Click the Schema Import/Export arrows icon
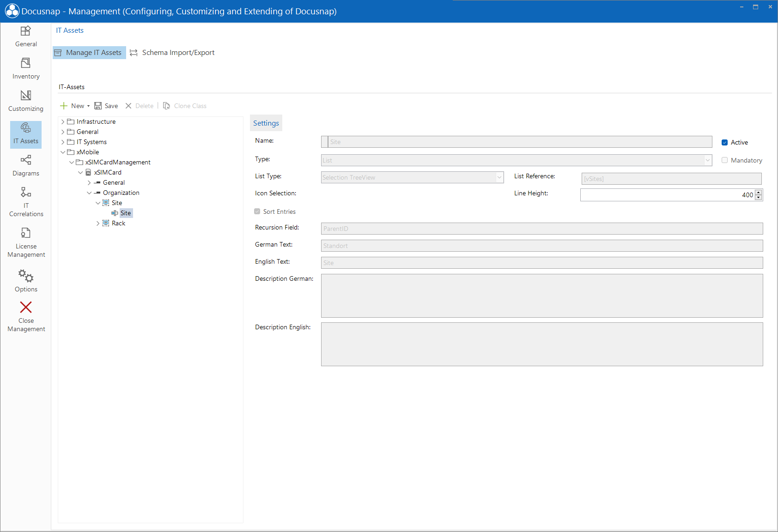 tap(134, 53)
